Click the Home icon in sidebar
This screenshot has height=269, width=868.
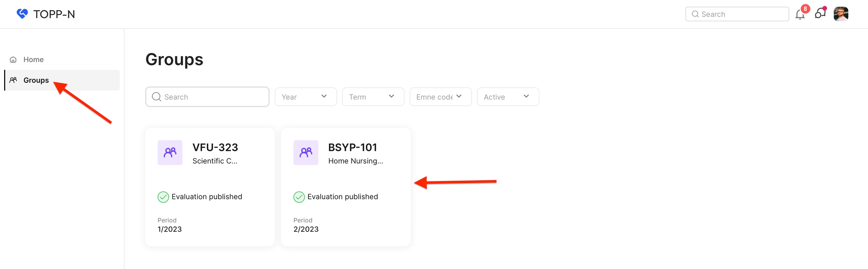pyautogui.click(x=13, y=59)
